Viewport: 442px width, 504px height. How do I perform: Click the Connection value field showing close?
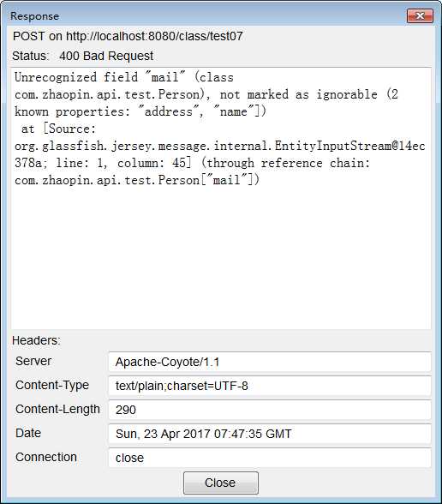pos(270,458)
